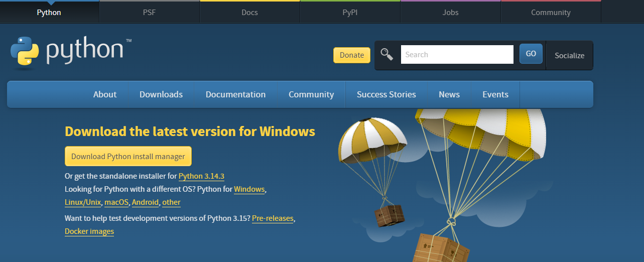Open the Docker images link
Screen dimensions: 644x262
[89, 231]
